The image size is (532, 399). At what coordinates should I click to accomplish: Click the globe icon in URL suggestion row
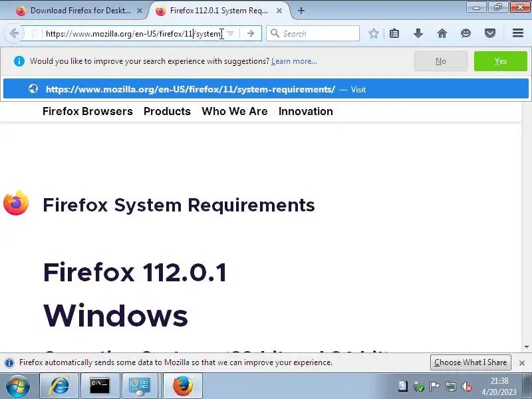(33, 89)
